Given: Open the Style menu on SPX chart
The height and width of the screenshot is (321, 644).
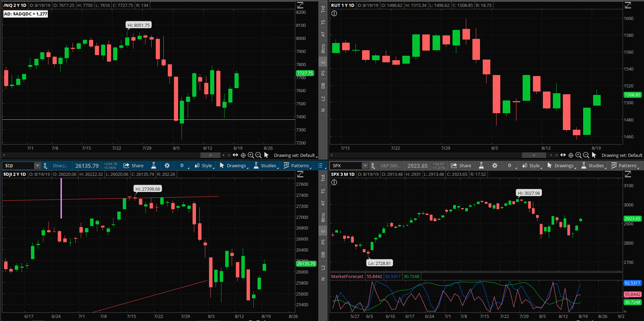Looking at the screenshot, I should coord(532,165).
